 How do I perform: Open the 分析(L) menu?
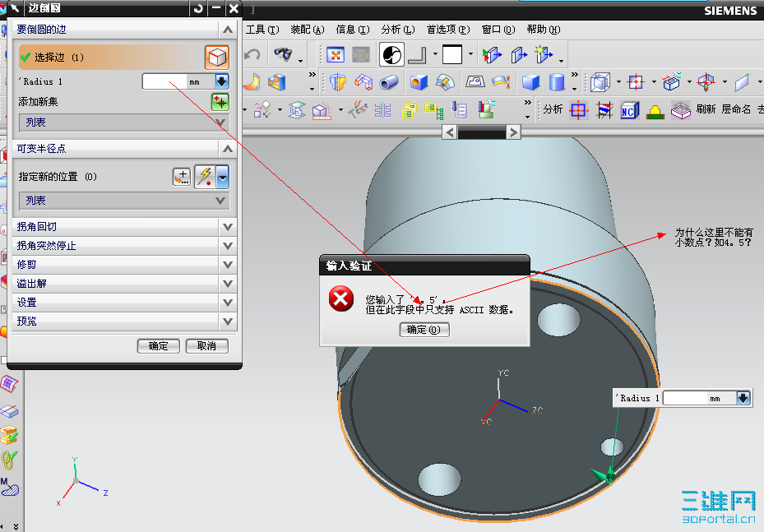pos(397,30)
